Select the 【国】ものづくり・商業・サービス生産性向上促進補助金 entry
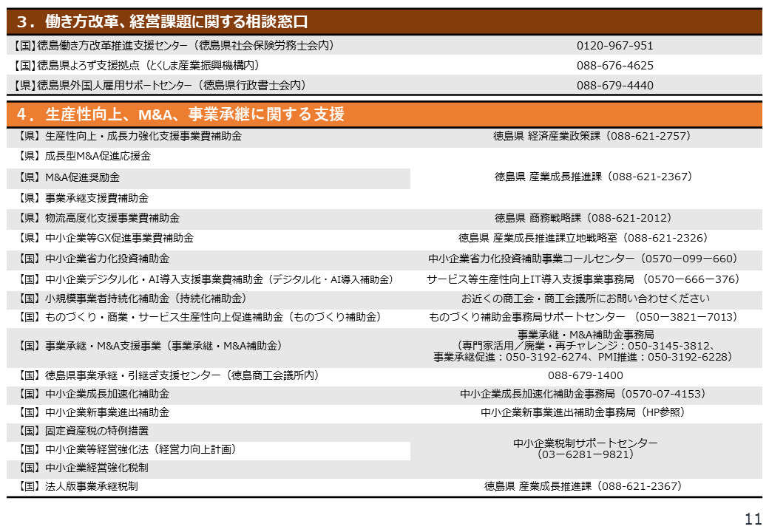Screen dimensions: 769x532 click(200, 317)
